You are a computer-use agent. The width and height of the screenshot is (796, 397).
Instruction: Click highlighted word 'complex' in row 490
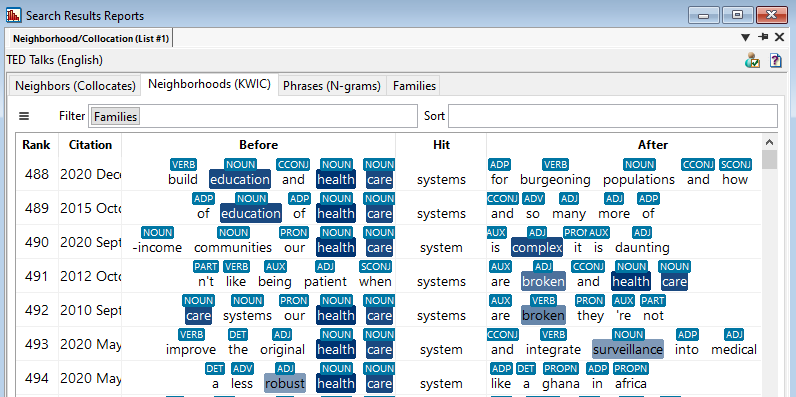537,248
